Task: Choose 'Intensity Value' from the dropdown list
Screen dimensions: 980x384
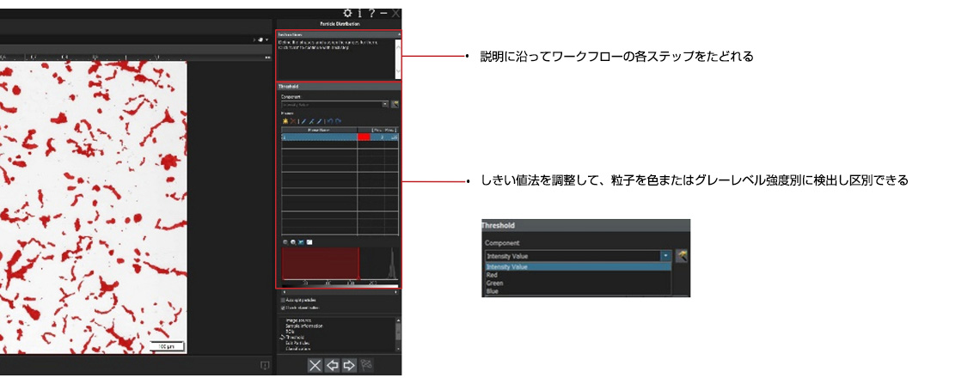Action: [x=579, y=266]
